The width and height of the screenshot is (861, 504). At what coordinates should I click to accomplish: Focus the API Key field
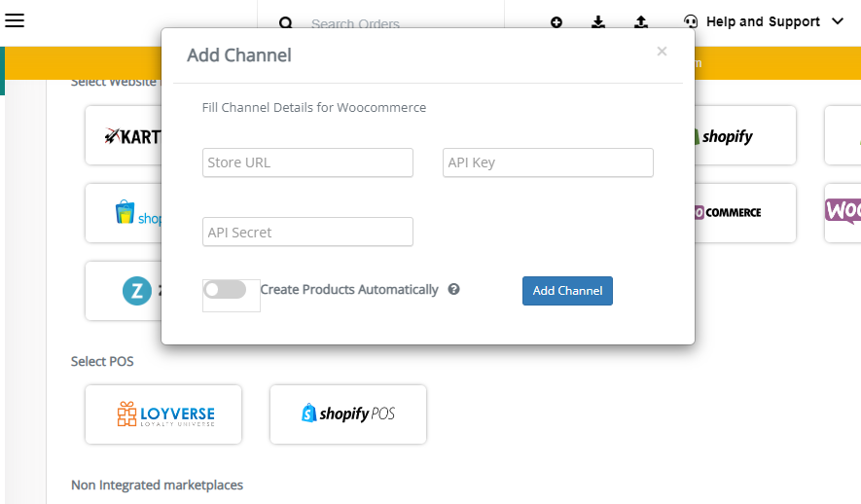pyautogui.click(x=548, y=162)
